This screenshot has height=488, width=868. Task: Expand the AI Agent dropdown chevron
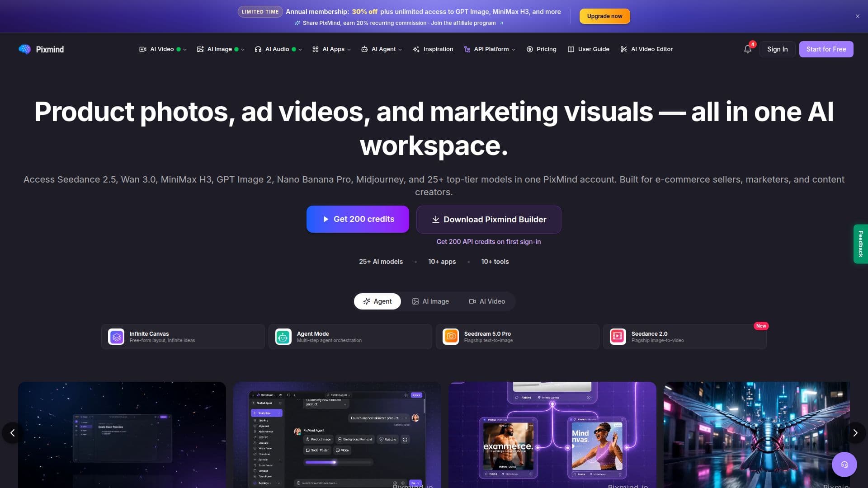[400, 50]
